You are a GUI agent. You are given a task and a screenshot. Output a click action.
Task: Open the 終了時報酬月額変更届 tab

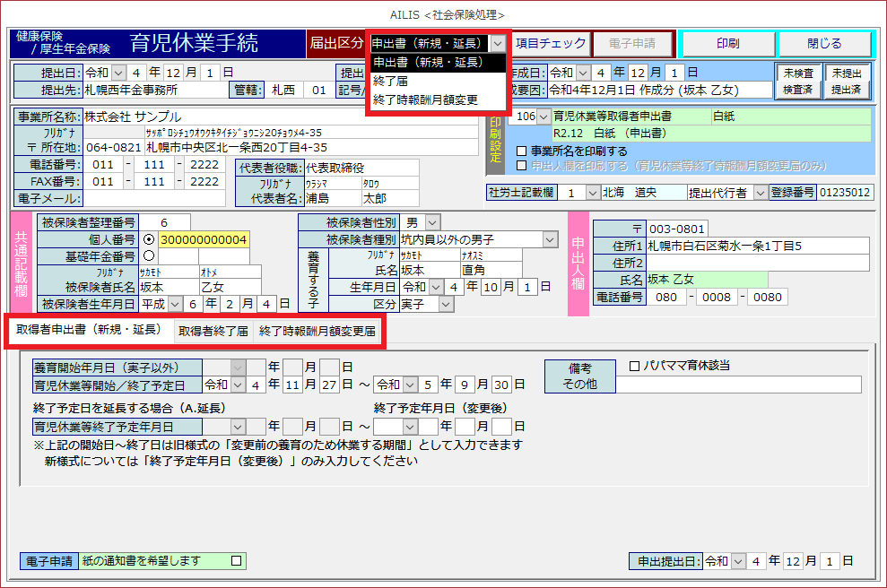pos(317,332)
